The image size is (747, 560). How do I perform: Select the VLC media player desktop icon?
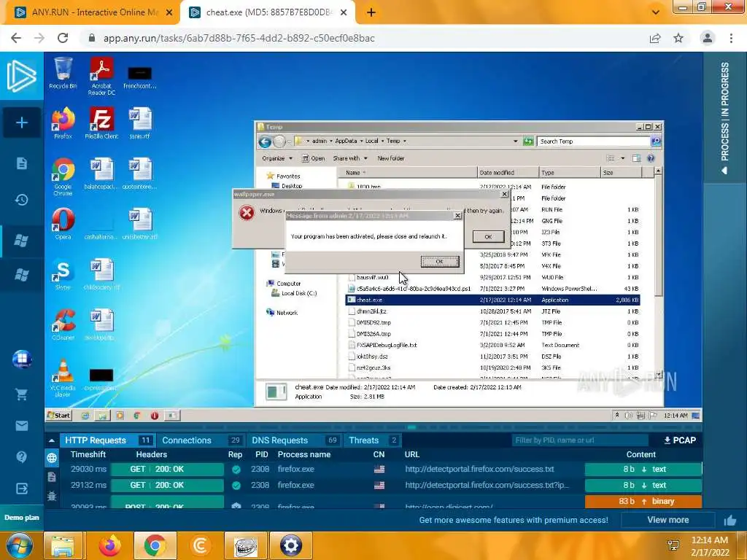[x=63, y=378]
